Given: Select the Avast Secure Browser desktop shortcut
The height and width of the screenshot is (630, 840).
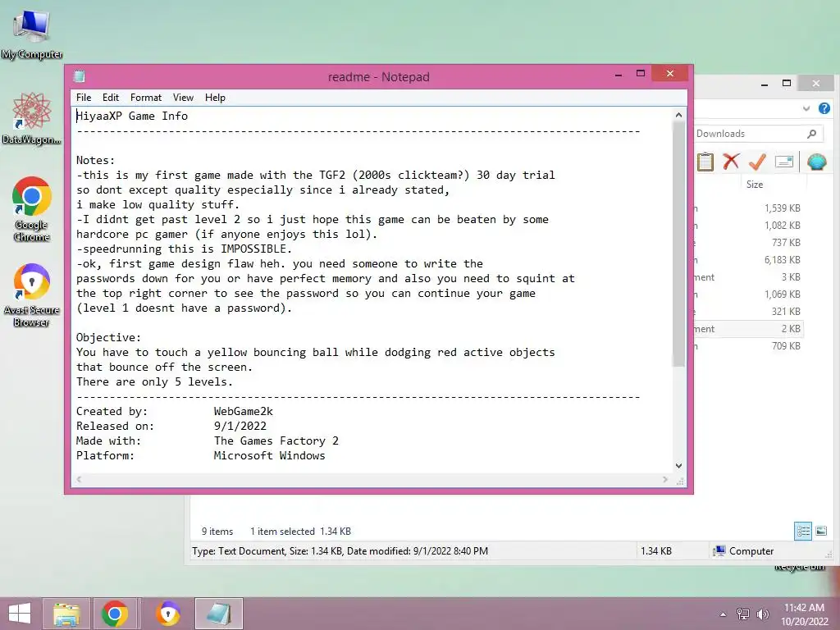Looking at the screenshot, I should pos(32,294).
